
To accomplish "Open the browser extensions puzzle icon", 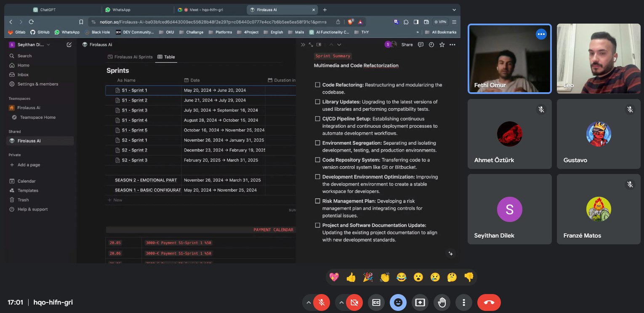I will 406,22.
